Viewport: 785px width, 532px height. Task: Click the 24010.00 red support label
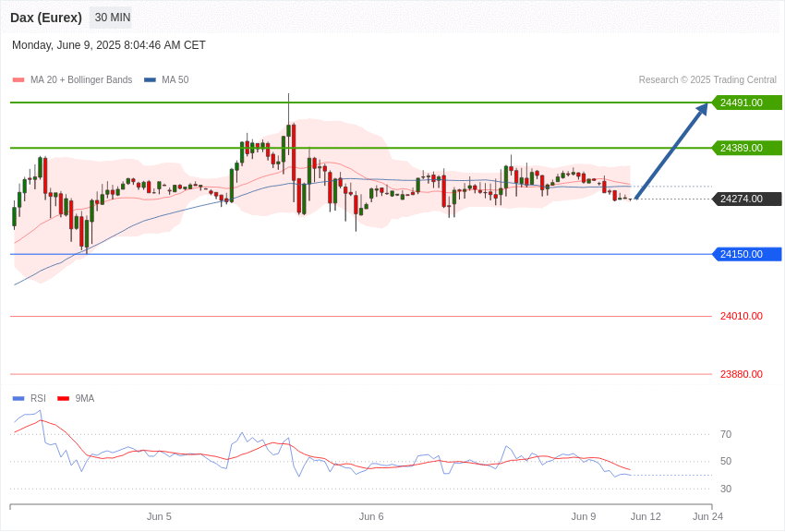pyautogui.click(x=742, y=316)
